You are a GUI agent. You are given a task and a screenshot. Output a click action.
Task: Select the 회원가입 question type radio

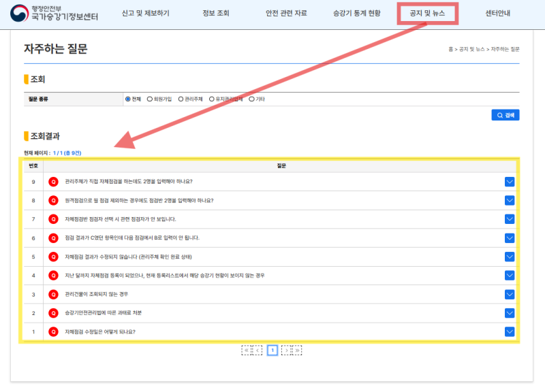pos(150,99)
